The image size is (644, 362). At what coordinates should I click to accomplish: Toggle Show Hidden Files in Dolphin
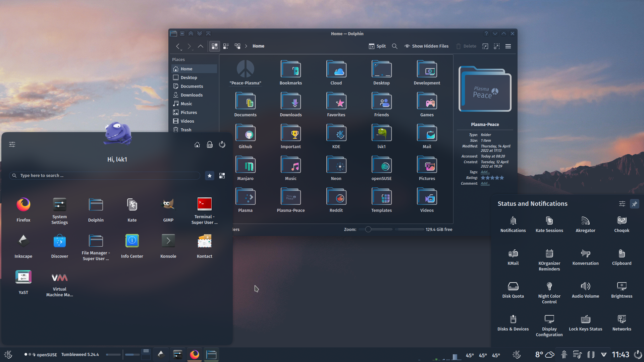pos(426,46)
